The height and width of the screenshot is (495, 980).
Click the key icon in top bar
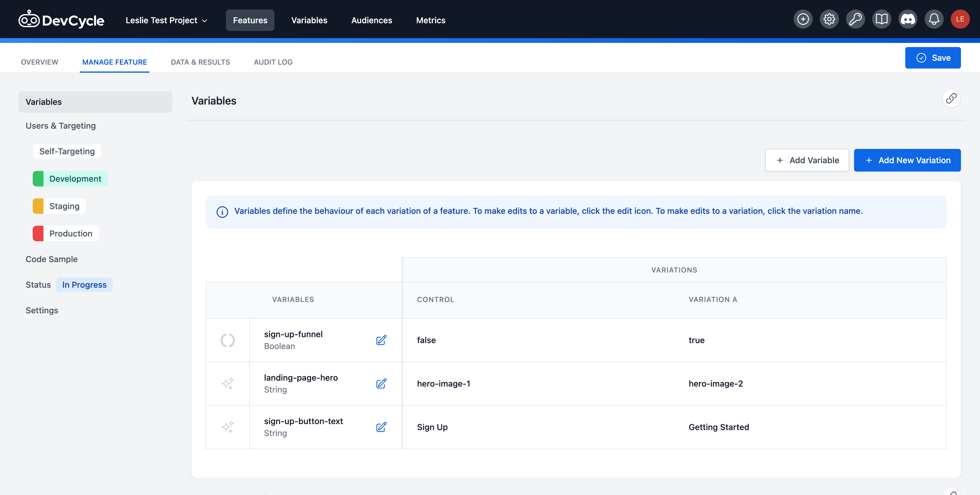(x=855, y=19)
